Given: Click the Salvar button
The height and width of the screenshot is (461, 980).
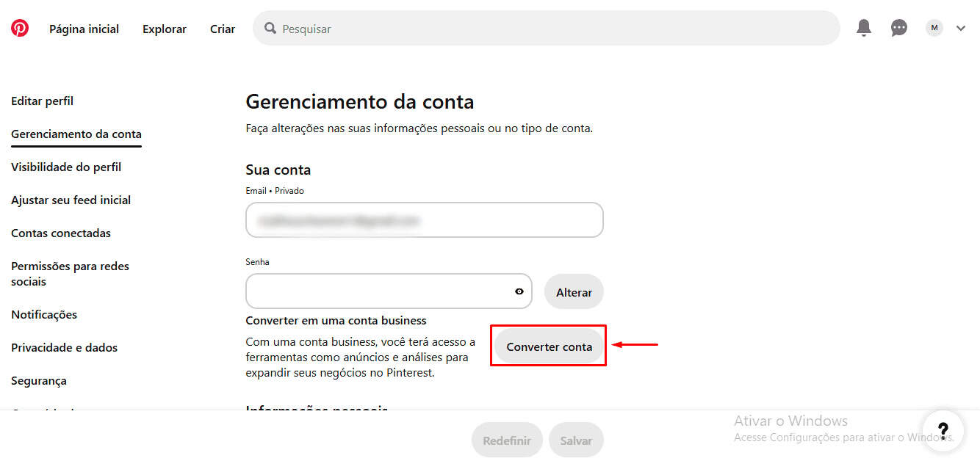Looking at the screenshot, I should click(576, 440).
